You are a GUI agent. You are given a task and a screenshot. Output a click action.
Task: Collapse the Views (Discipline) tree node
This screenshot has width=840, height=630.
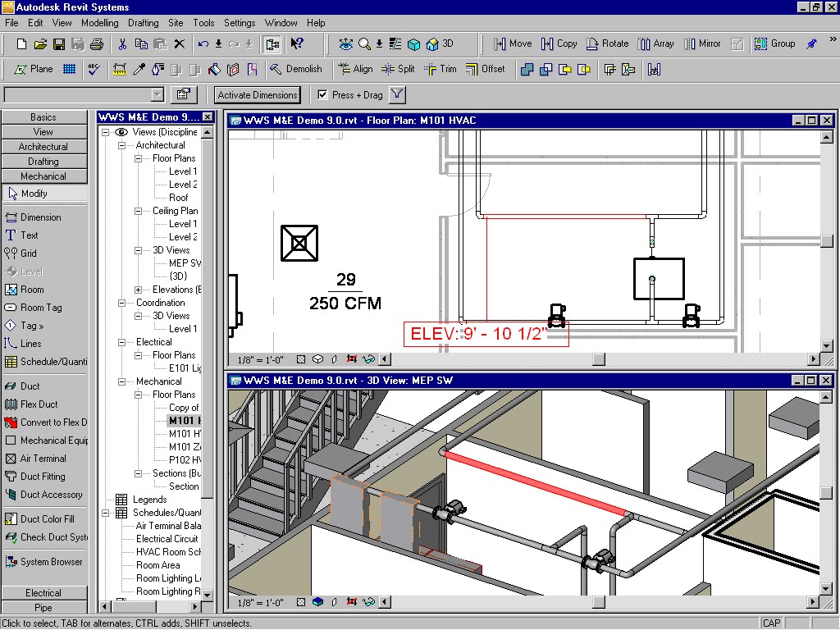click(x=106, y=132)
